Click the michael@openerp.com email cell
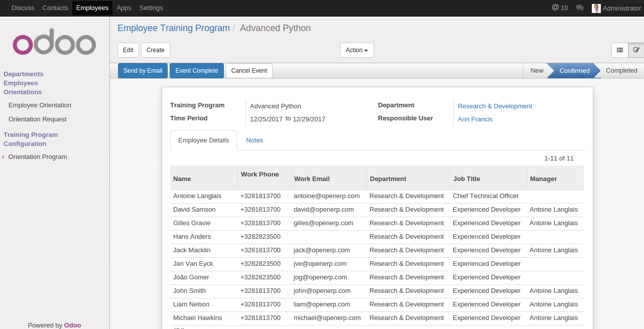Image resolution: width=644 pixels, height=329 pixels. pyautogui.click(x=327, y=318)
